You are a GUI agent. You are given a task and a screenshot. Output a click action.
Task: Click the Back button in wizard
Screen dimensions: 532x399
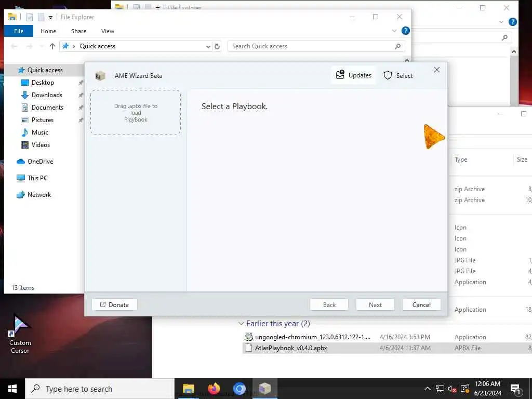(x=329, y=304)
